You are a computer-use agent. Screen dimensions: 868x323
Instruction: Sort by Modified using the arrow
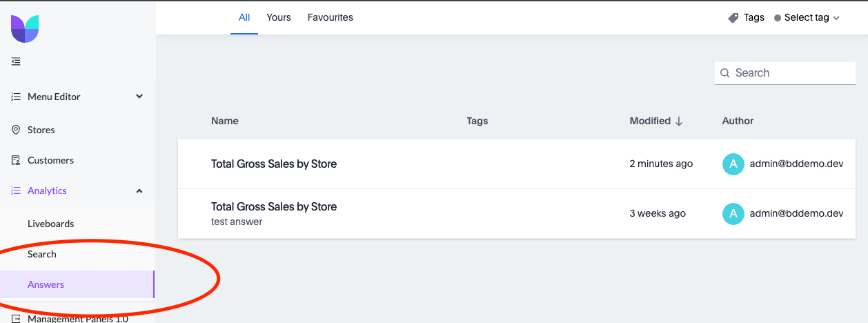[x=679, y=121]
